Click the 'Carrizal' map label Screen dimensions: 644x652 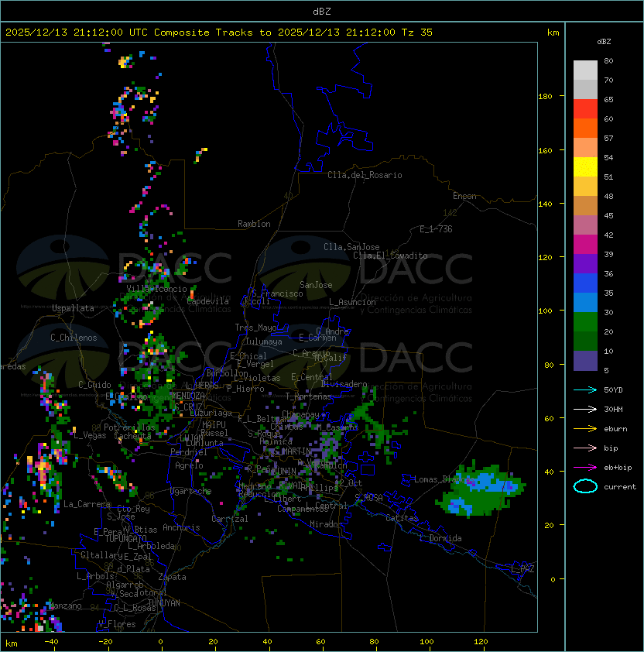pos(230,519)
